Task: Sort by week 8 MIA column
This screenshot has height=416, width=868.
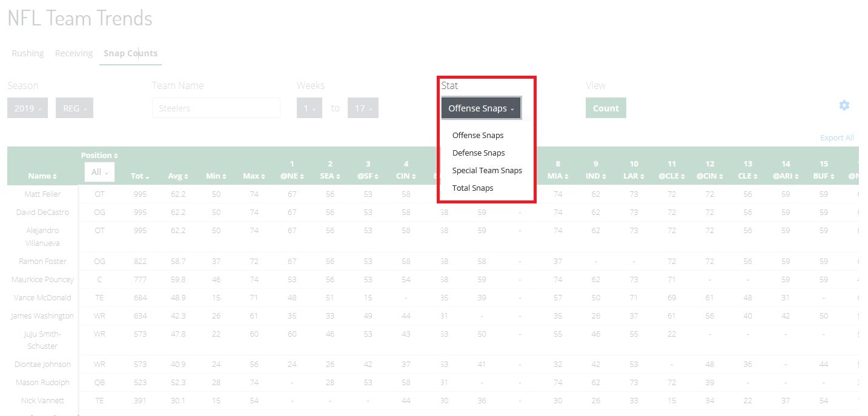Action: (558, 170)
